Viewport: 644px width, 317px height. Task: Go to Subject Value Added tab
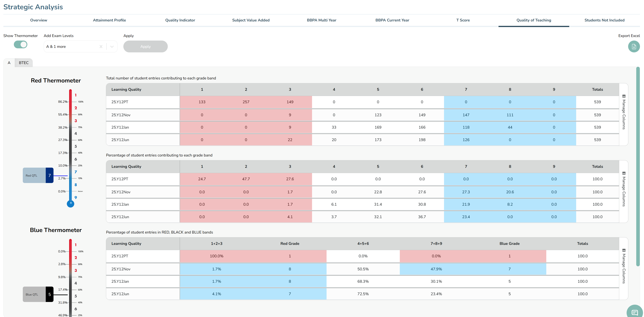coord(251,20)
